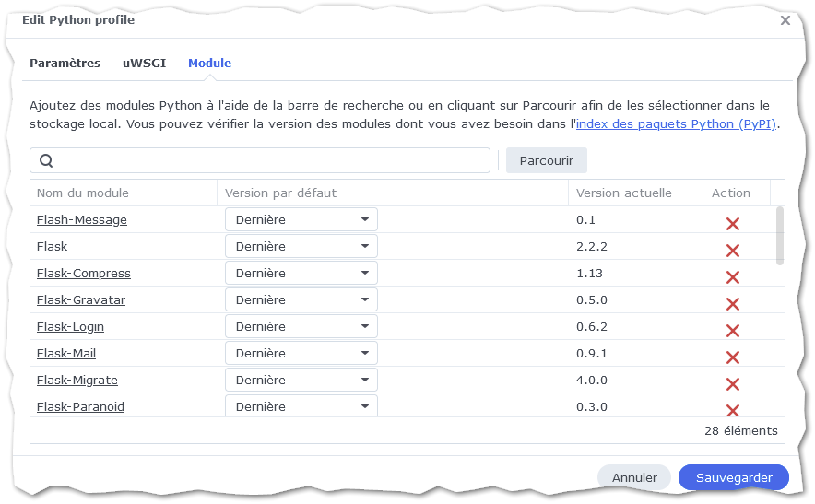The height and width of the screenshot is (504, 815).
Task: Remove Flask-Gravatar using its red X
Action: click(733, 304)
